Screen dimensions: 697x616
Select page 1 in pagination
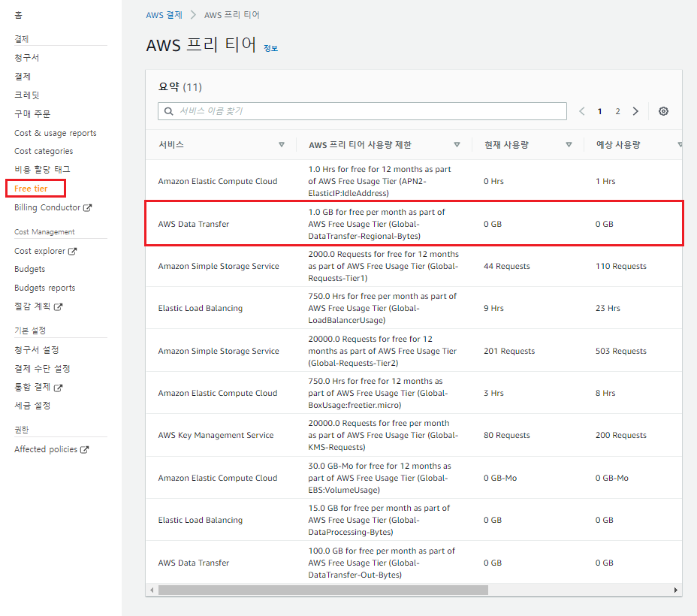click(x=599, y=111)
